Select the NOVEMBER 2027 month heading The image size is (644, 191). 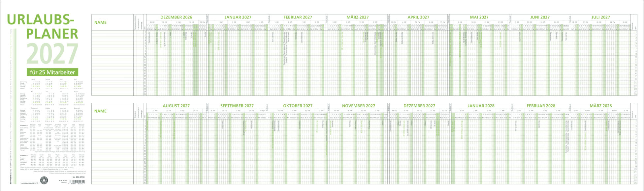point(358,106)
